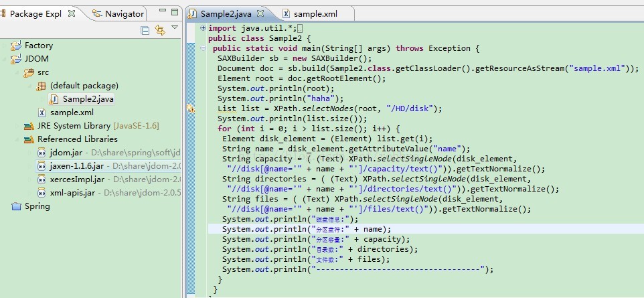Click the for loop header line
Viewport: 644px width, 298px height.
point(309,129)
